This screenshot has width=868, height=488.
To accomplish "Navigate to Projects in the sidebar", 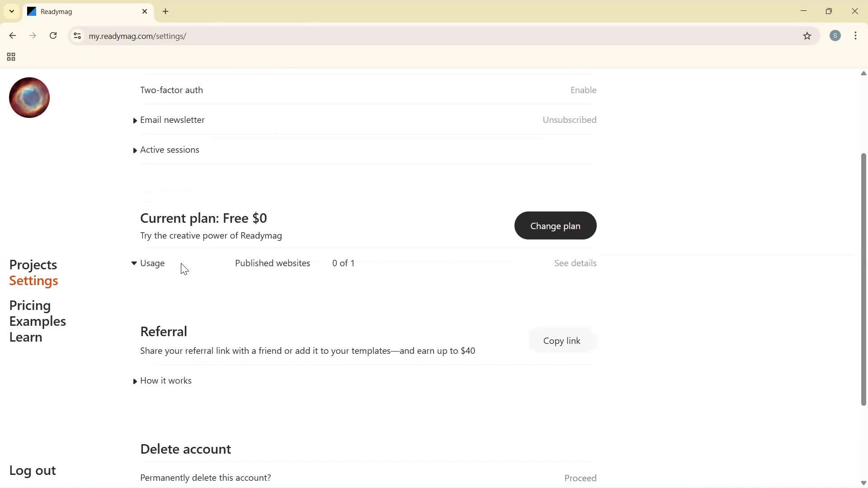I will [x=33, y=265].
